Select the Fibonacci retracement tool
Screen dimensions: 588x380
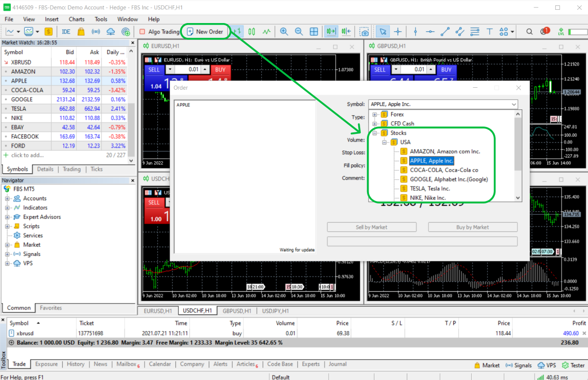tap(474, 32)
